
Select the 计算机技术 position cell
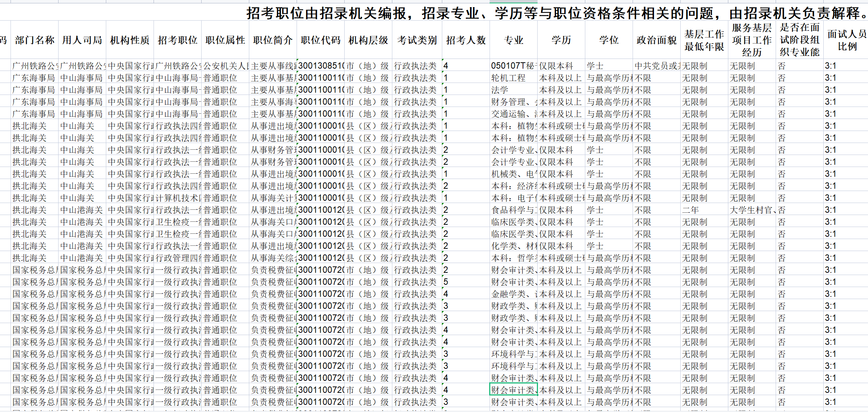coord(178,198)
